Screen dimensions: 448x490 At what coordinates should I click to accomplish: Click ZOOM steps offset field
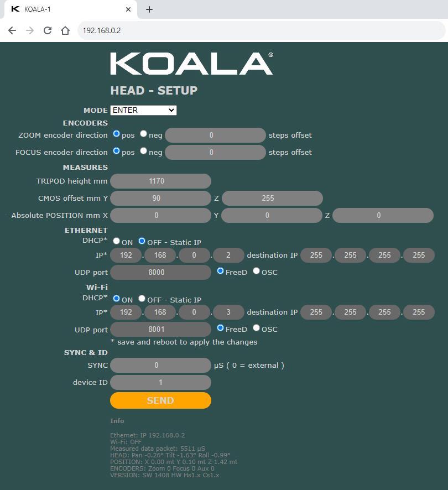215,135
